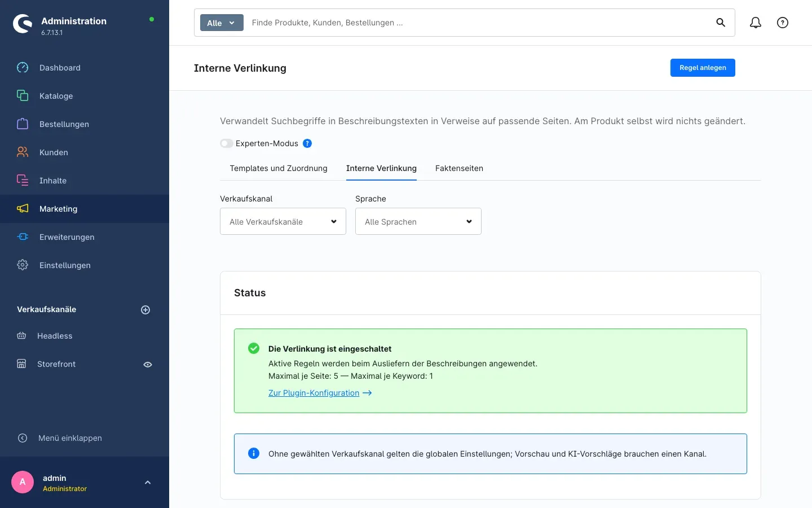Click Menü einklappen label
The image size is (812, 508).
(70, 438)
